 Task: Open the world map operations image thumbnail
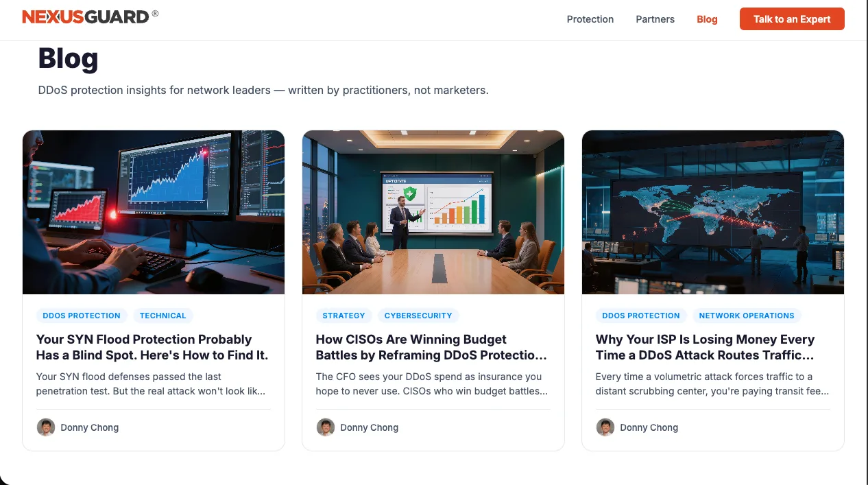click(x=713, y=212)
